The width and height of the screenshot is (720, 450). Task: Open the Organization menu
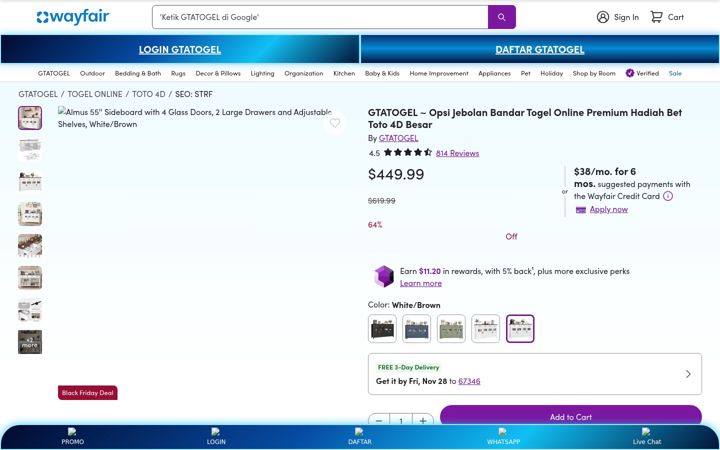[x=304, y=73]
